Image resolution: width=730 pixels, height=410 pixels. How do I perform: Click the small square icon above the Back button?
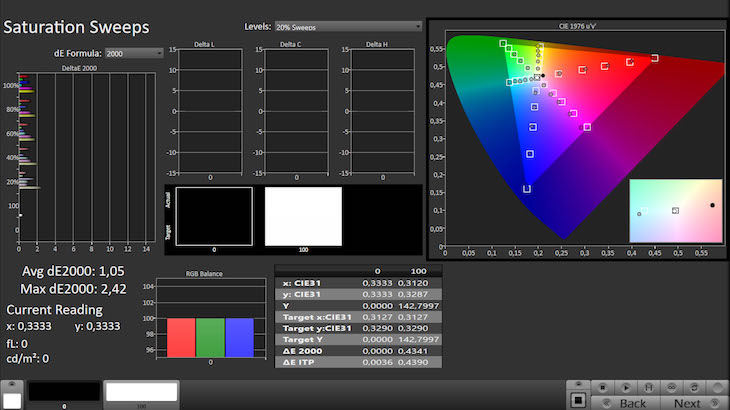pos(602,387)
